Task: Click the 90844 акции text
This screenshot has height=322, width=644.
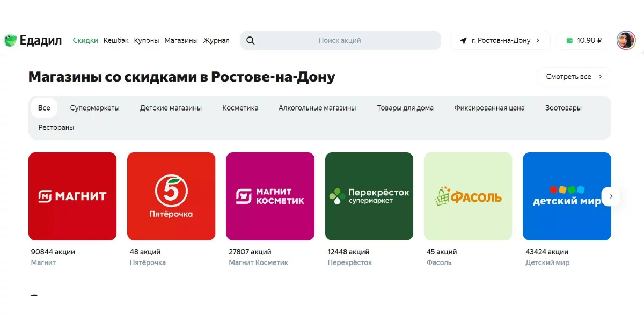Action: click(x=53, y=252)
